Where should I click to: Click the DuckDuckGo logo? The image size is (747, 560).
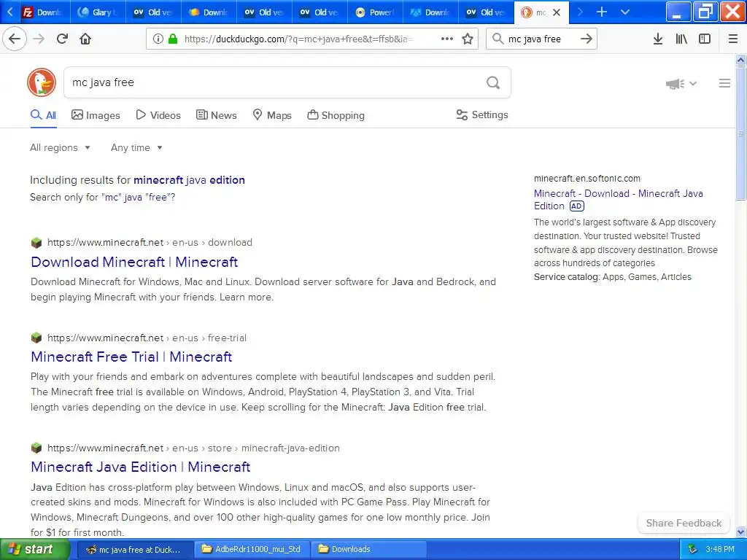[42, 82]
